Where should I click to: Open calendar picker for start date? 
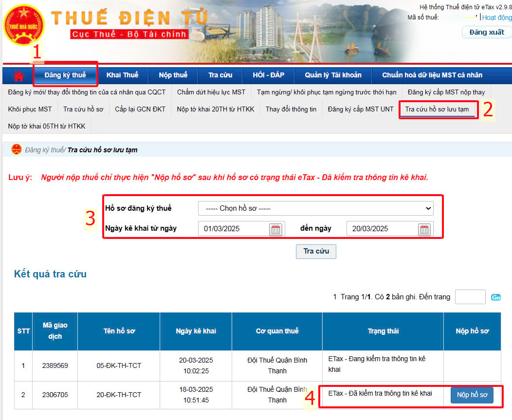[x=276, y=229]
